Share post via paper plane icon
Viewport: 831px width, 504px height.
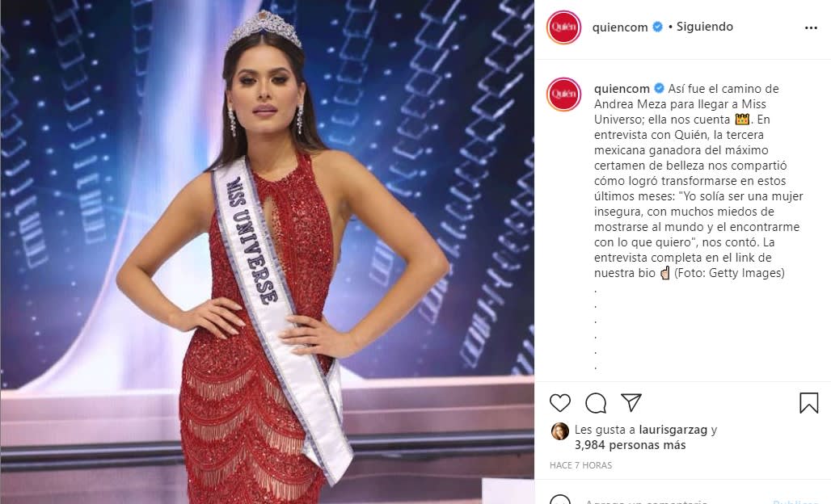click(631, 402)
